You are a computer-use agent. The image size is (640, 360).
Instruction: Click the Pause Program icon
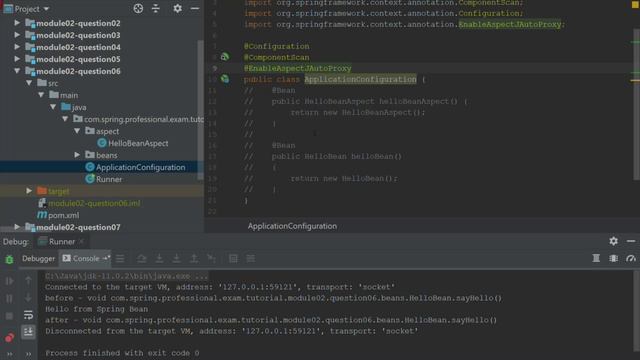tap(9, 299)
